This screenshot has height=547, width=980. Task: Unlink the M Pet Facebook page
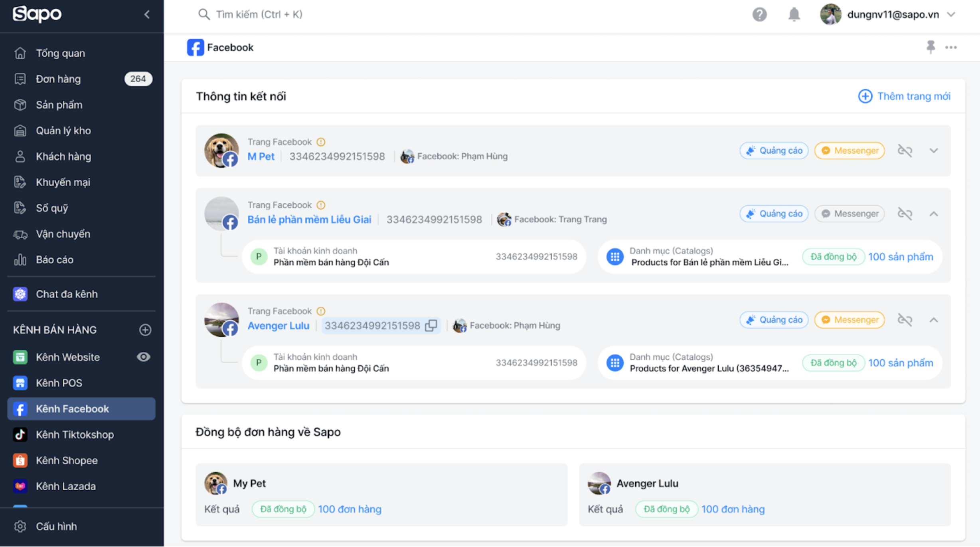click(x=905, y=151)
